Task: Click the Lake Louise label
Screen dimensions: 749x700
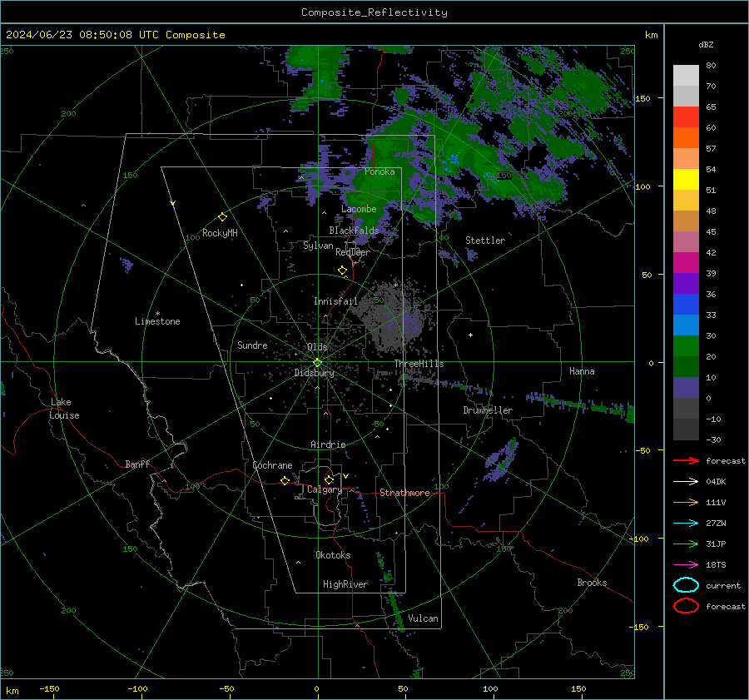Action: (64, 409)
